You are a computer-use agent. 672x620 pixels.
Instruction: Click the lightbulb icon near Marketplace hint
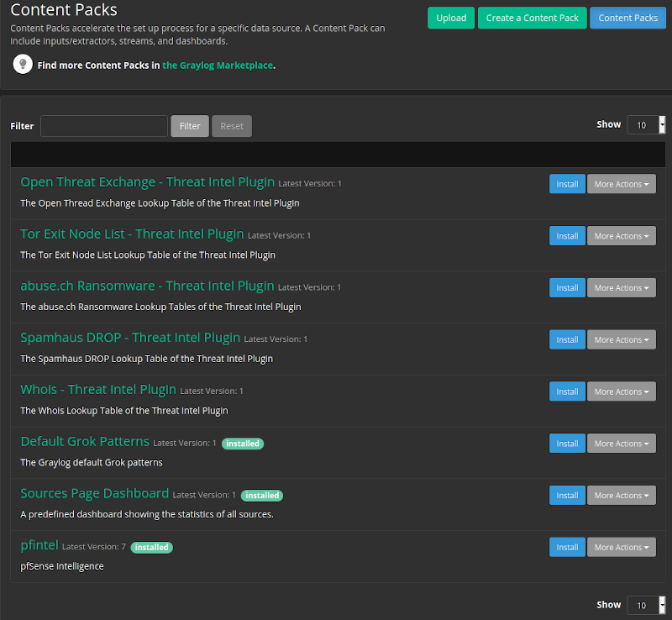tap(22, 65)
